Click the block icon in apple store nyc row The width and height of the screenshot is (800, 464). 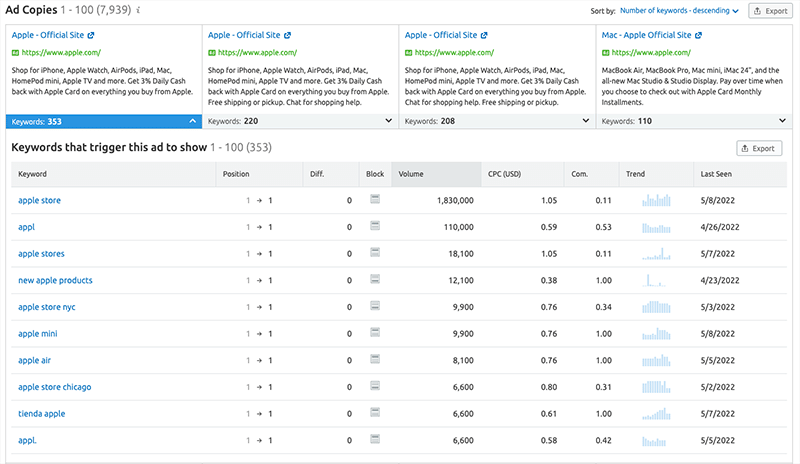[375, 306]
